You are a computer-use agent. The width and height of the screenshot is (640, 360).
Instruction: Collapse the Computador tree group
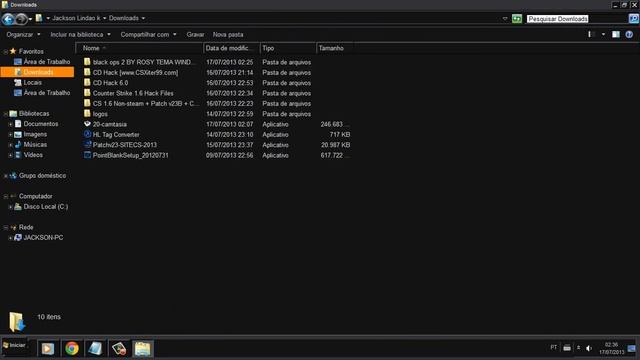tap(5, 197)
